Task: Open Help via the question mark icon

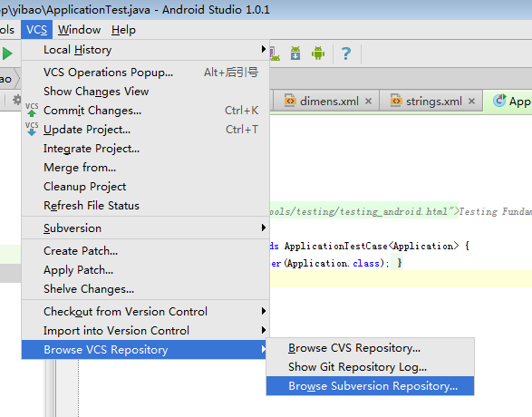Action: point(346,53)
